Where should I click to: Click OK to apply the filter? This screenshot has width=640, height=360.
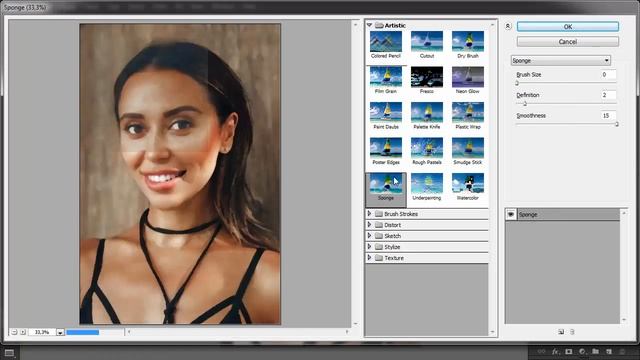568,27
